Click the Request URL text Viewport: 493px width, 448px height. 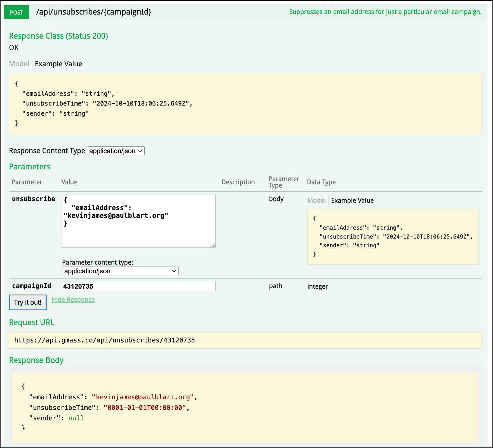(105, 340)
